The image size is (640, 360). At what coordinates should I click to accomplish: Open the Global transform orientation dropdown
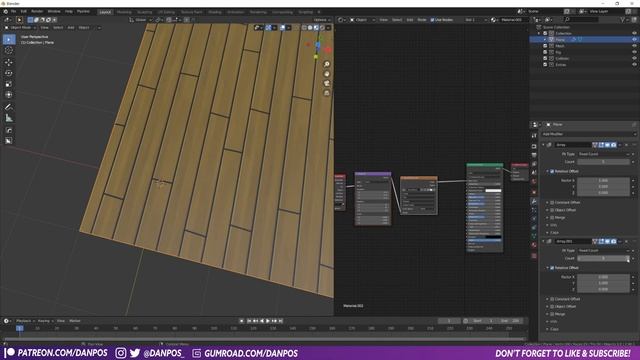(x=140, y=20)
